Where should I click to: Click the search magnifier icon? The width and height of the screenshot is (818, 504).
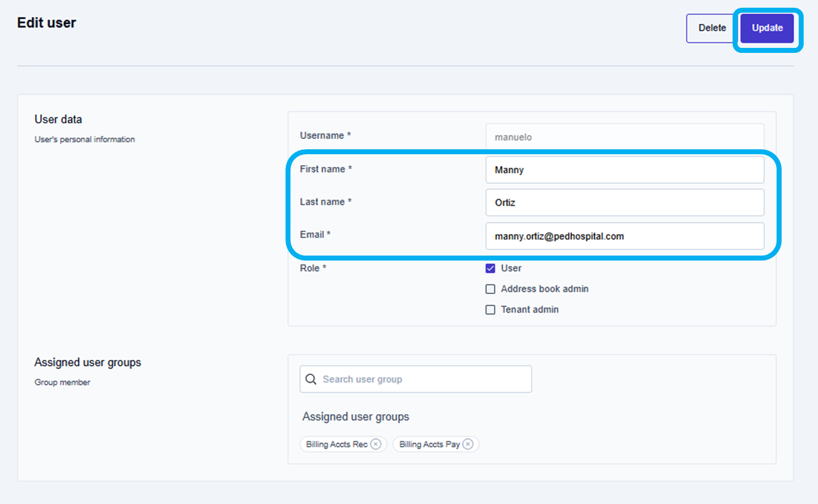pyautogui.click(x=311, y=380)
